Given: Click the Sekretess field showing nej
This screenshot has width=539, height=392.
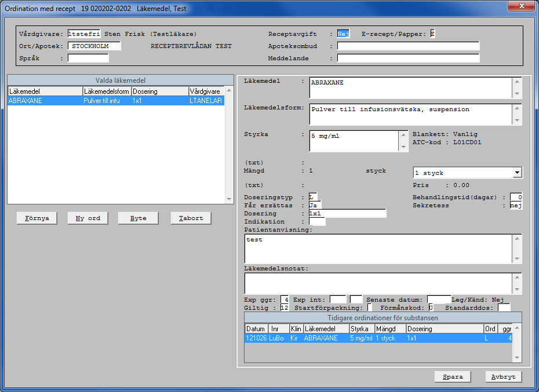Looking at the screenshot, I should (x=516, y=206).
